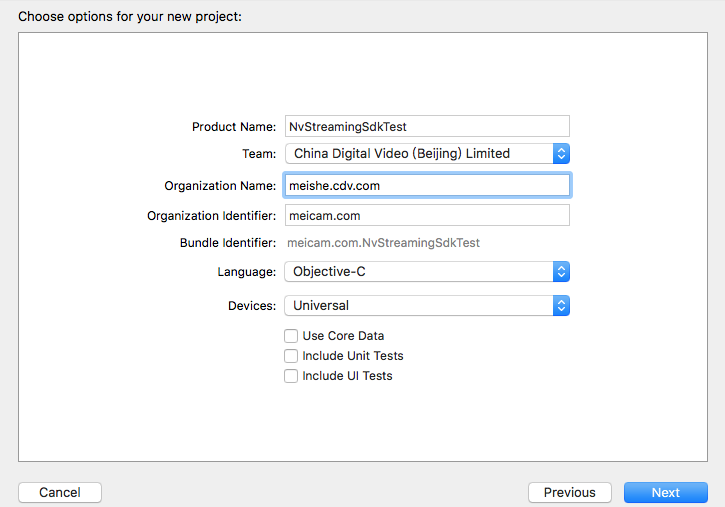Screen dimensions: 725x507
Task: Click the Next button
Action: point(665,493)
